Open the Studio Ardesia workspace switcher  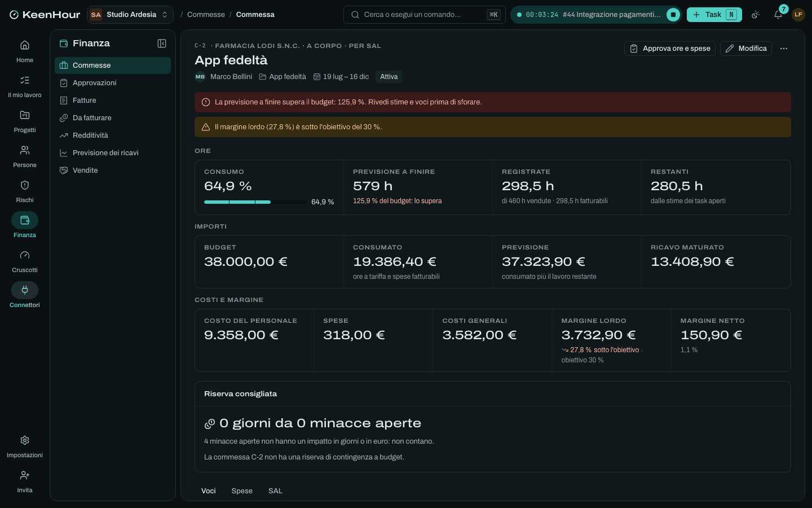[x=130, y=15]
